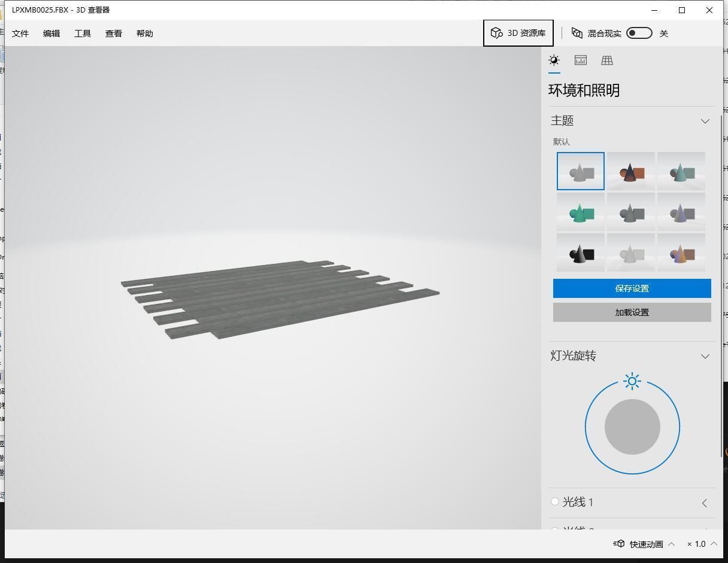Image resolution: width=728 pixels, height=563 pixels.
Task: Toggle the Mixed Reality switch
Action: 639,33
